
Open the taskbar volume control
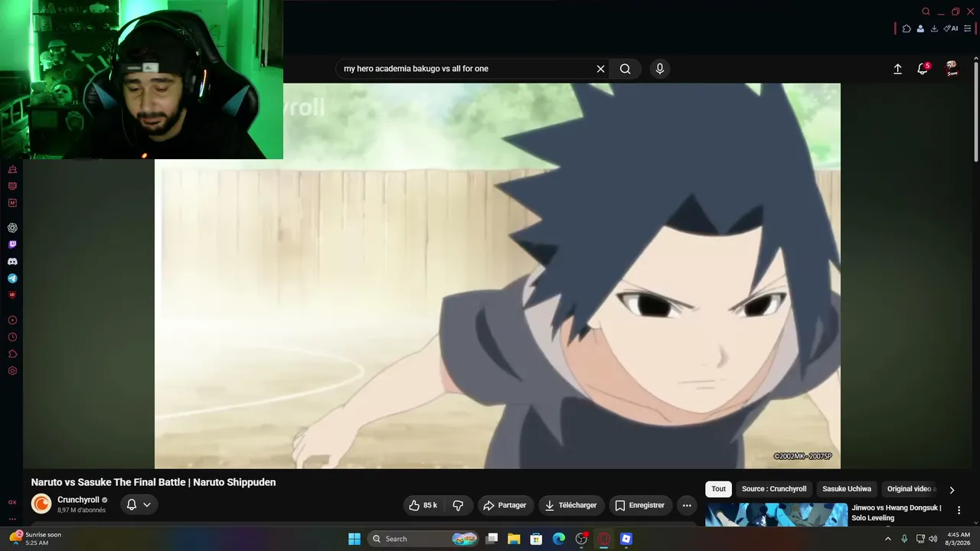pyautogui.click(x=933, y=539)
